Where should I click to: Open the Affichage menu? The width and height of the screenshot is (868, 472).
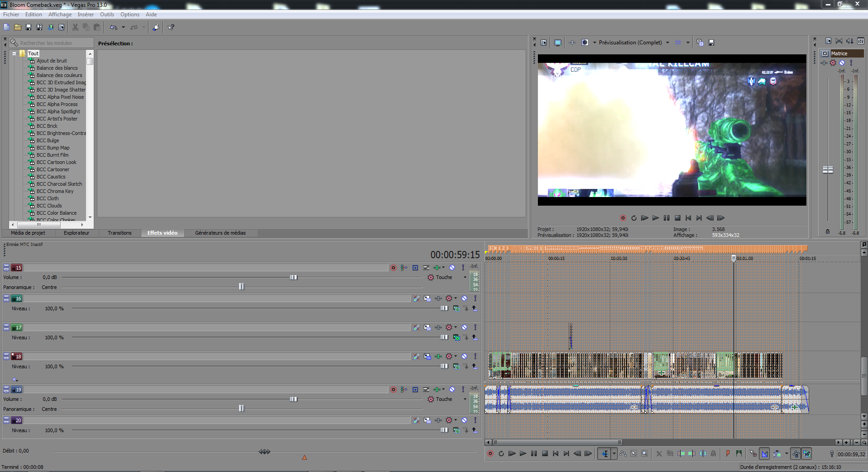coord(60,14)
